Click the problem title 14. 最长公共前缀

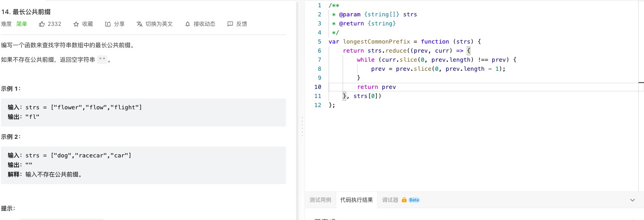[x=25, y=11]
